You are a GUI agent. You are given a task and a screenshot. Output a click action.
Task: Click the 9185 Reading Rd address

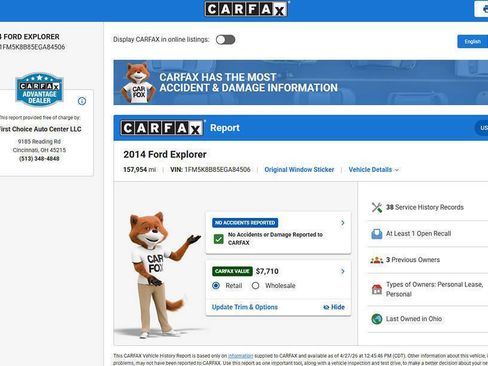click(x=39, y=142)
